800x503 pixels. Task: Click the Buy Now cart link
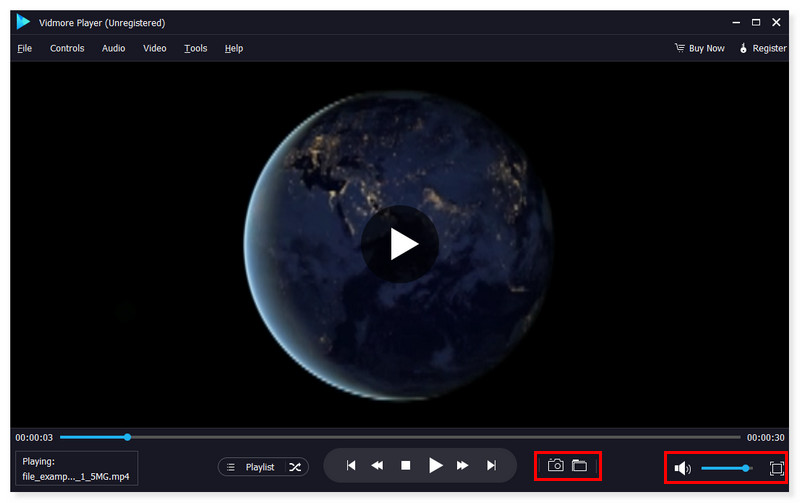(700, 48)
